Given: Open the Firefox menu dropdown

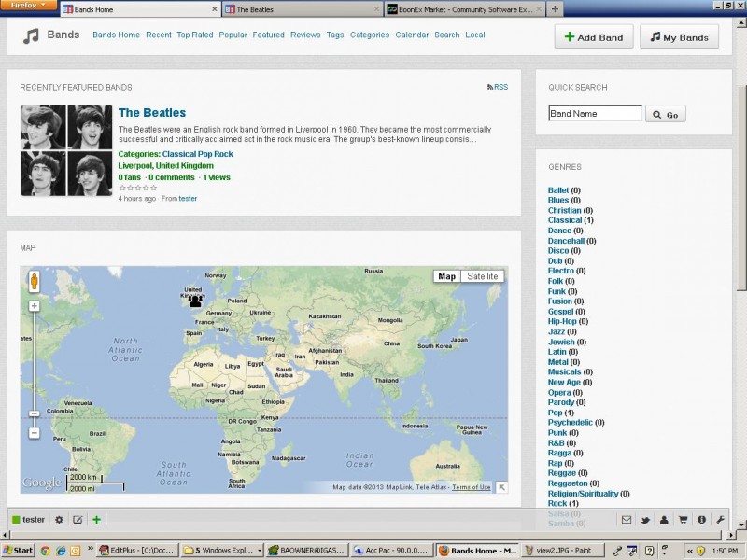Looking at the screenshot, I should 28,6.
